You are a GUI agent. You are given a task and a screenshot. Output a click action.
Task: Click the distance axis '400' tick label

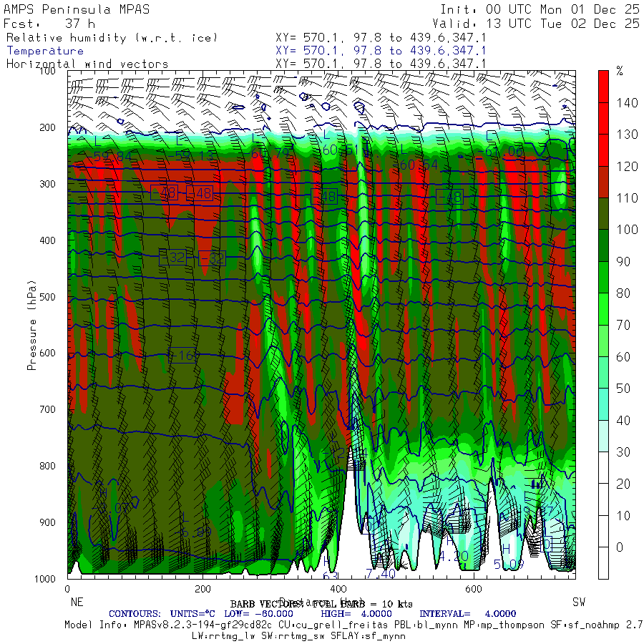coord(338,589)
